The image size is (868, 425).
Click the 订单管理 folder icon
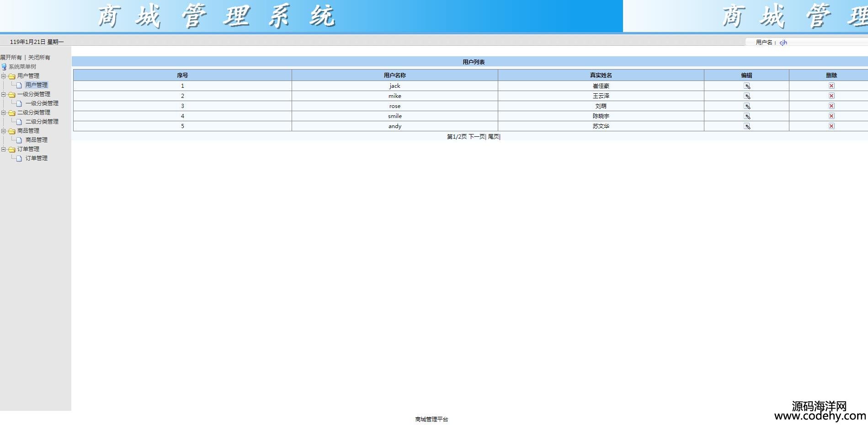[12, 150]
